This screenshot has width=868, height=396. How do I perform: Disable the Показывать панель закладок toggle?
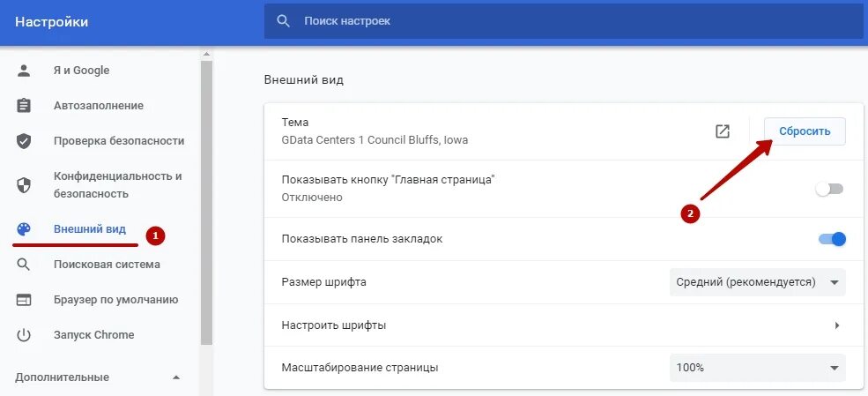click(832, 239)
